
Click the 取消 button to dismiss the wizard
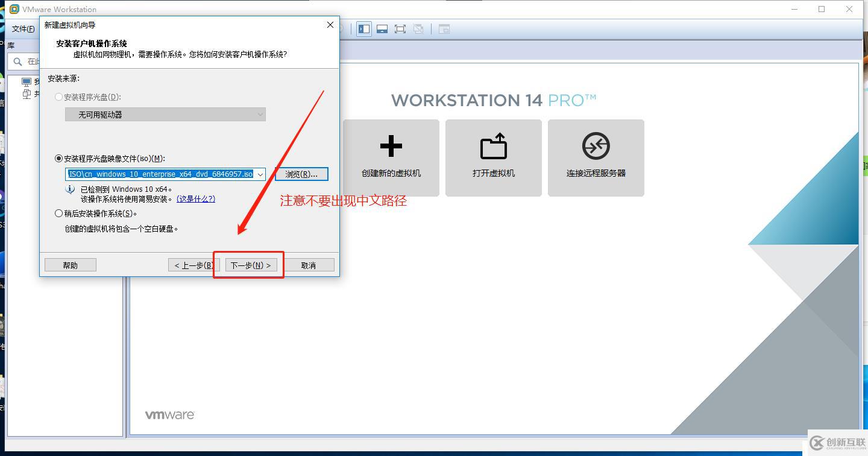tap(308, 264)
